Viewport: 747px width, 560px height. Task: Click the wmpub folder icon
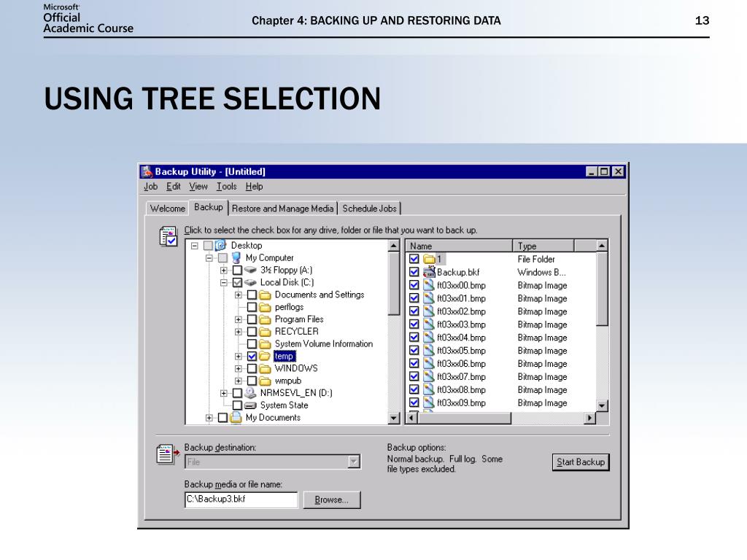tap(266, 381)
